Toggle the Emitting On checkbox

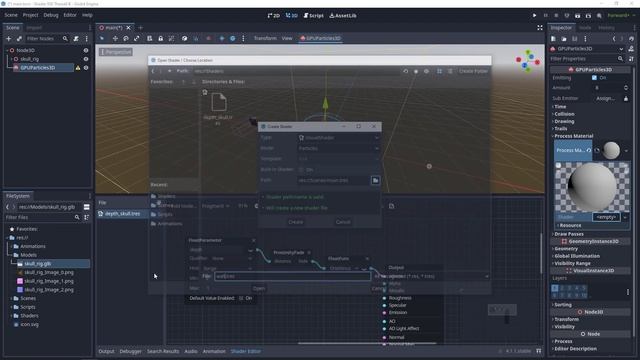pos(594,78)
